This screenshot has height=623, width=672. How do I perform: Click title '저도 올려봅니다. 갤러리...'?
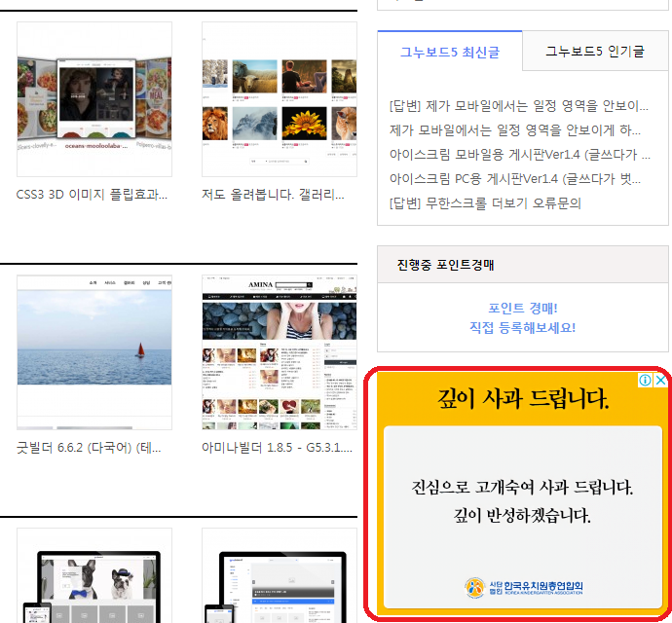coord(273,195)
